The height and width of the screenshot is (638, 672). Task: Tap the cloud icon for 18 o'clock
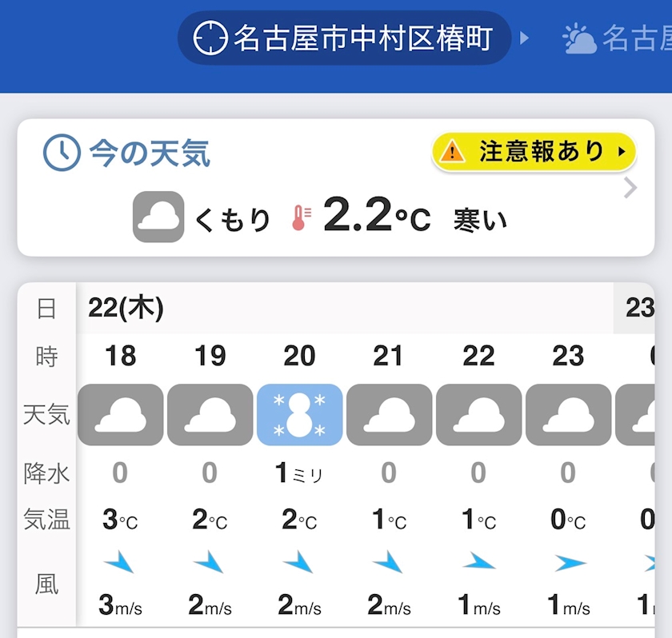[121, 415]
